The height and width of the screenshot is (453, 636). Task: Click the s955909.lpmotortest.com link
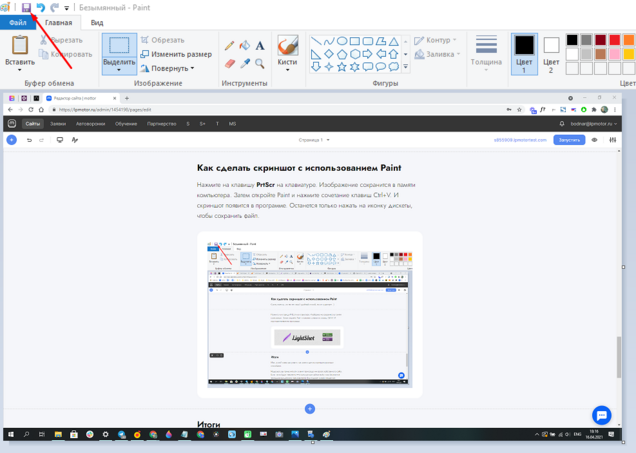click(x=520, y=140)
